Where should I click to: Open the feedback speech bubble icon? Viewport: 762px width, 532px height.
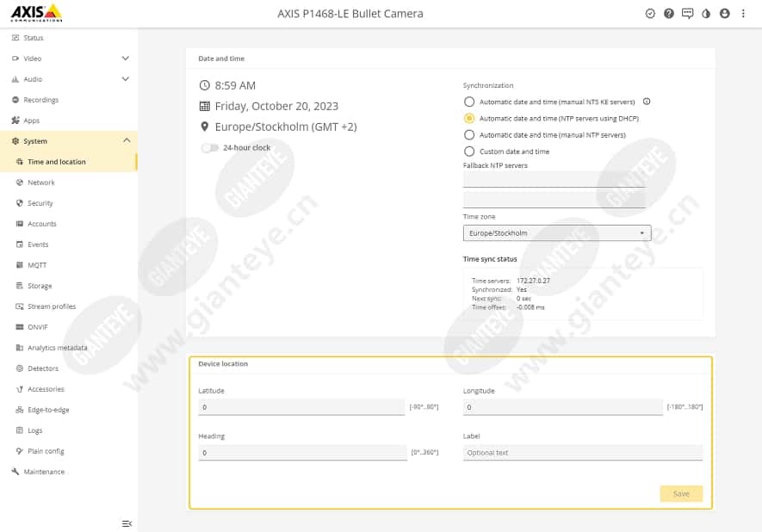[x=687, y=14]
